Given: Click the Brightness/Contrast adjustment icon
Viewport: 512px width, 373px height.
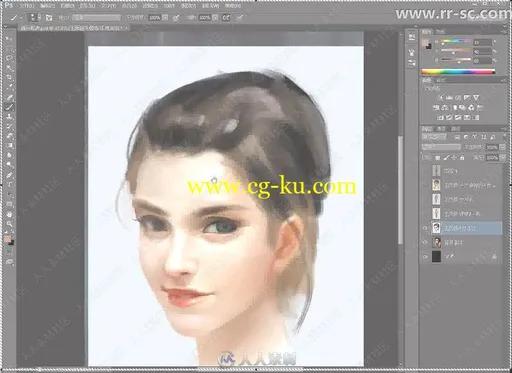Looking at the screenshot, I should 440,98.
